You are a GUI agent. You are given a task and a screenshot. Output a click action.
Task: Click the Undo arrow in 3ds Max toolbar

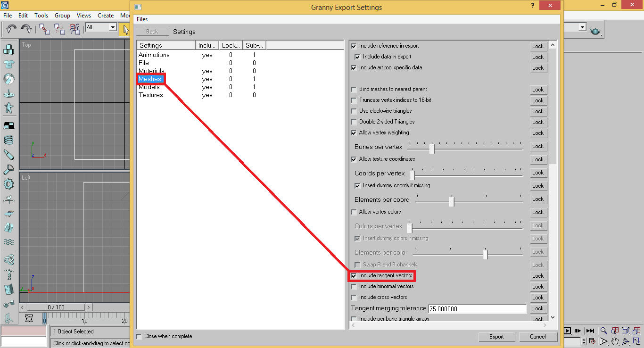(11, 29)
